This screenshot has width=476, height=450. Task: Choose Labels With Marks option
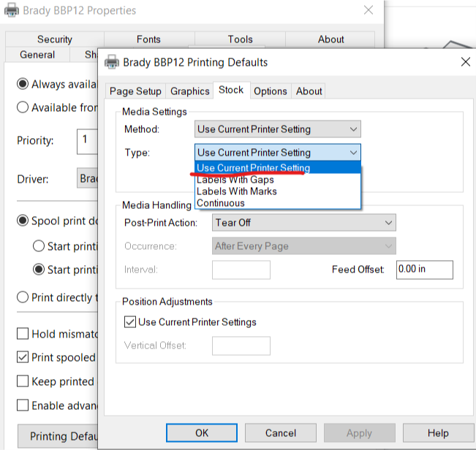237,191
